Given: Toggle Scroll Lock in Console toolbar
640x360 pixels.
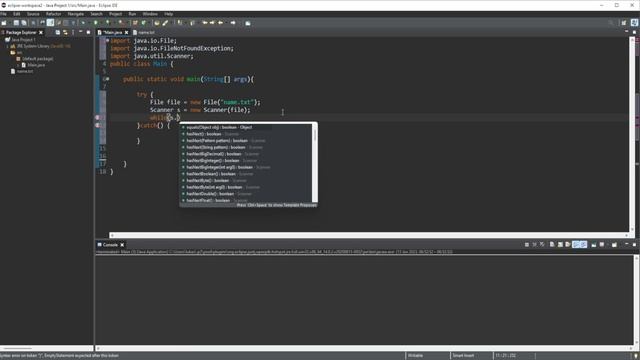Looking at the screenshot, I should (x=560, y=244).
